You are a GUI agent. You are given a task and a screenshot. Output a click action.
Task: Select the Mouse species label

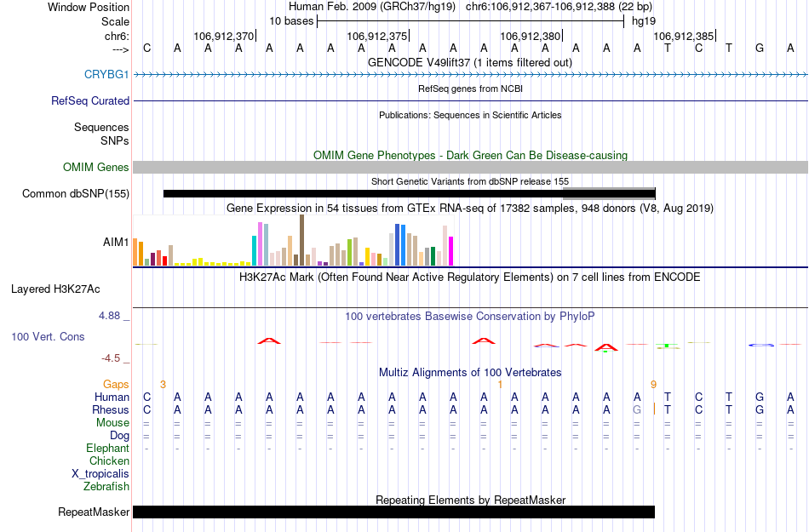pyautogui.click(x=112, y=422)
